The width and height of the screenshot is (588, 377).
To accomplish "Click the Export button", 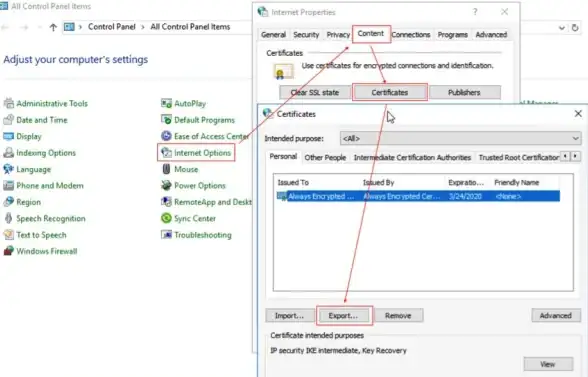I will pos(344,316).
